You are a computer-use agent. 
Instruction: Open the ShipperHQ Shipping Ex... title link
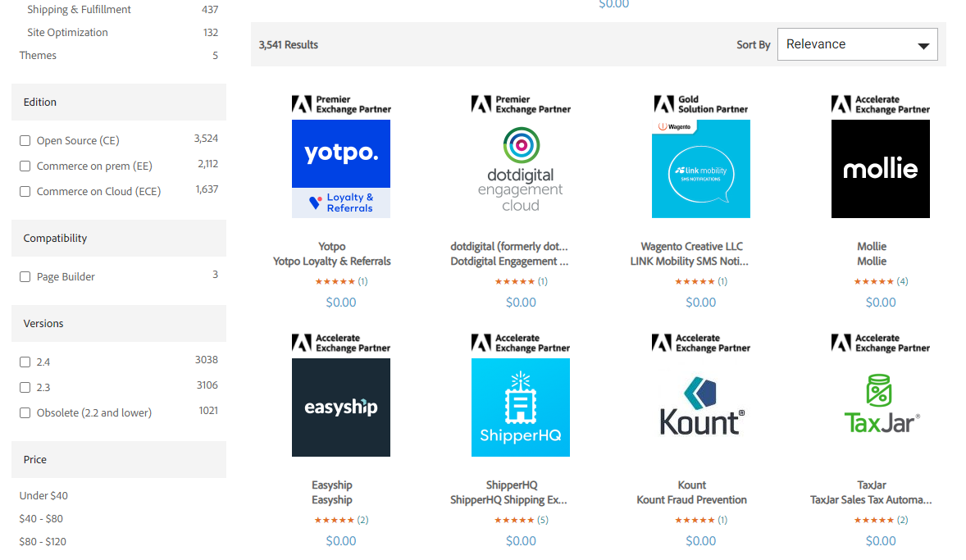coord(509,499)
